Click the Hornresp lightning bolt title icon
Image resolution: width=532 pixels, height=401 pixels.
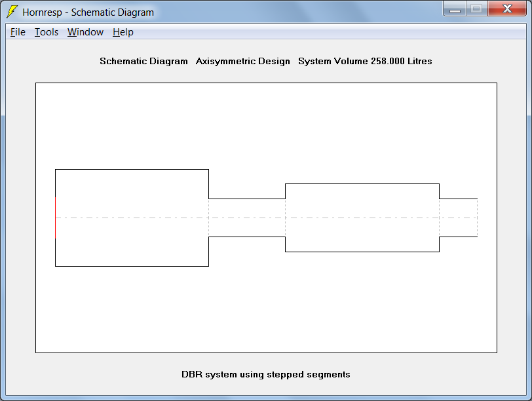click(12, 12)
